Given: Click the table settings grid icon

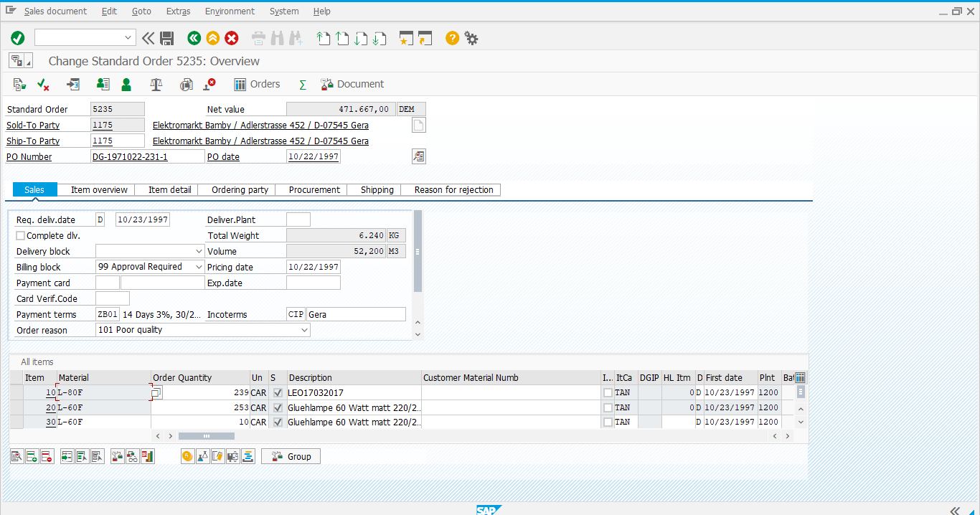Looking at the screenshot, I should 801,378.
